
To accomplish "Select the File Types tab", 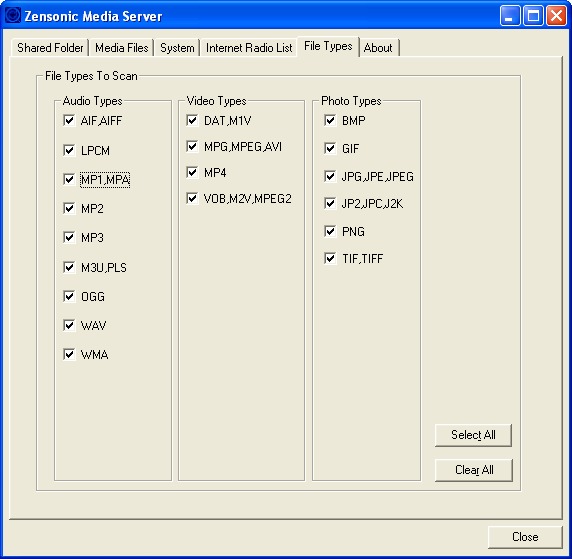I will click(328, 46).
